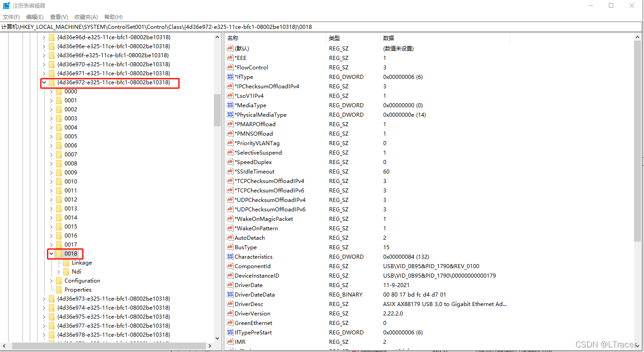Click the icon beside DriverDateData
This screenshot has width=644, height=352.
[230, 294]
